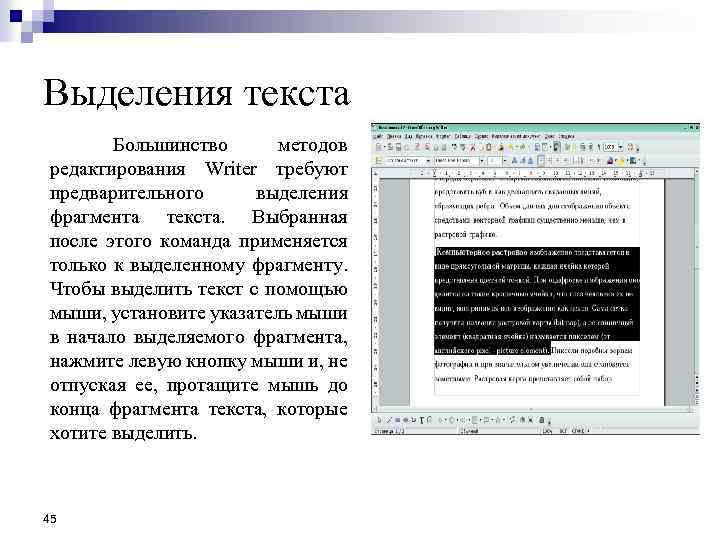
Task: Click the Font Color icon
Action: click(609, 161)
